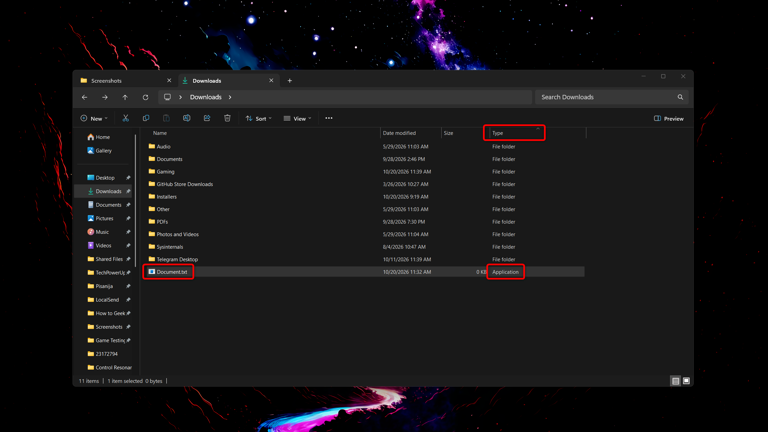This screenshot has width=768, height=432.
Task: Click the Cut scissors icon
Action: [x=125, y=118]
